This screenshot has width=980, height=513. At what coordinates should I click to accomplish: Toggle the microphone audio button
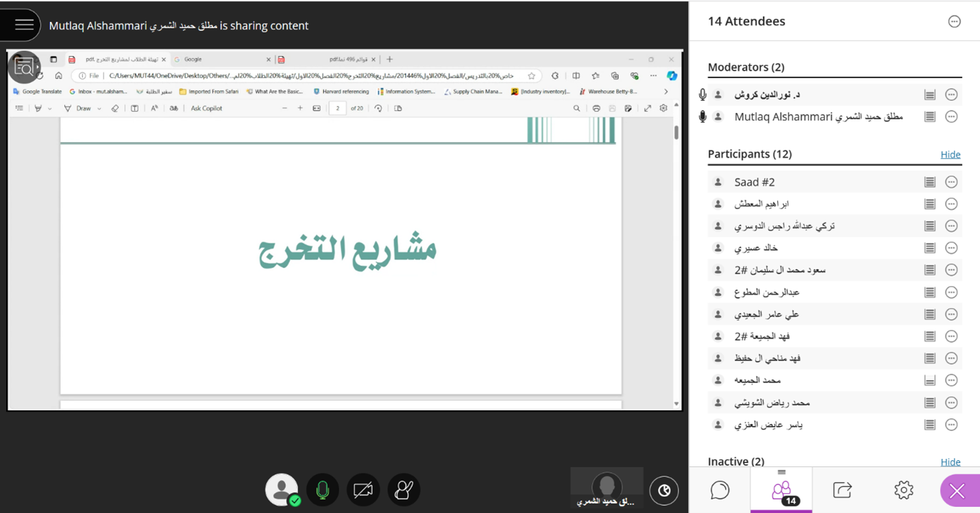pos(322,490)
